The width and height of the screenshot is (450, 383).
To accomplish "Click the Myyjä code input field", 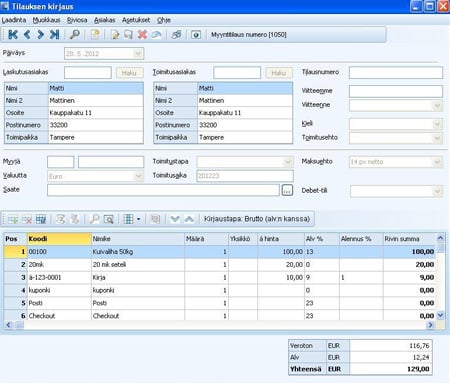I will pos(60,162).
